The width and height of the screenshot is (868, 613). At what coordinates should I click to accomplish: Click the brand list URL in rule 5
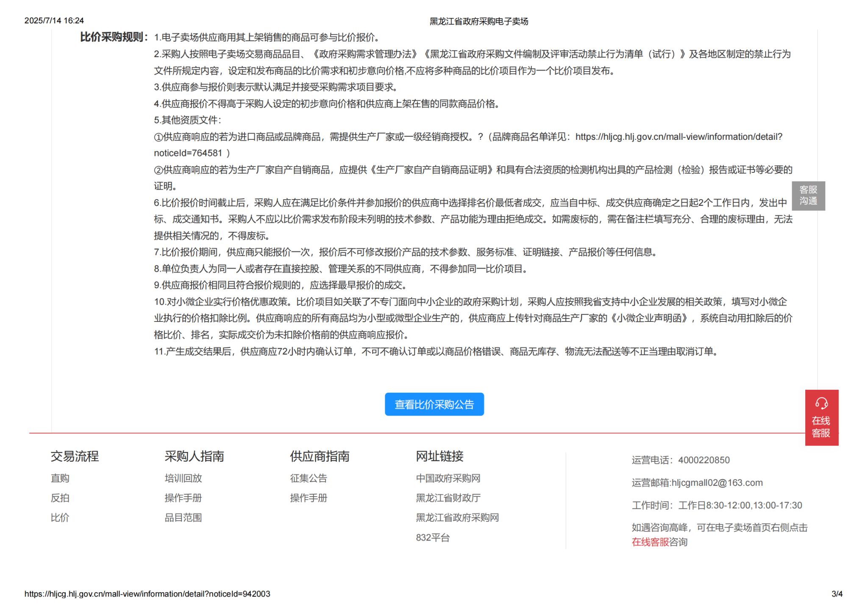(x=678, y=137)
